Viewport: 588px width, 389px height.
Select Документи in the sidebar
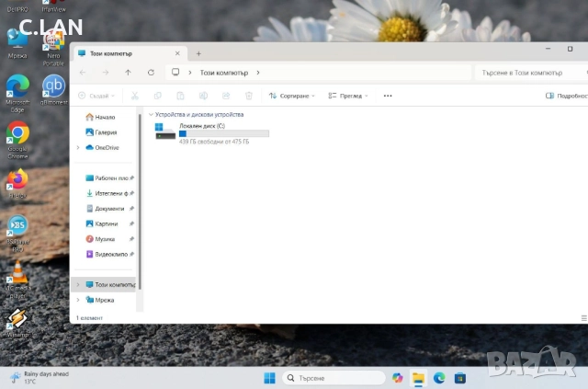108,209
